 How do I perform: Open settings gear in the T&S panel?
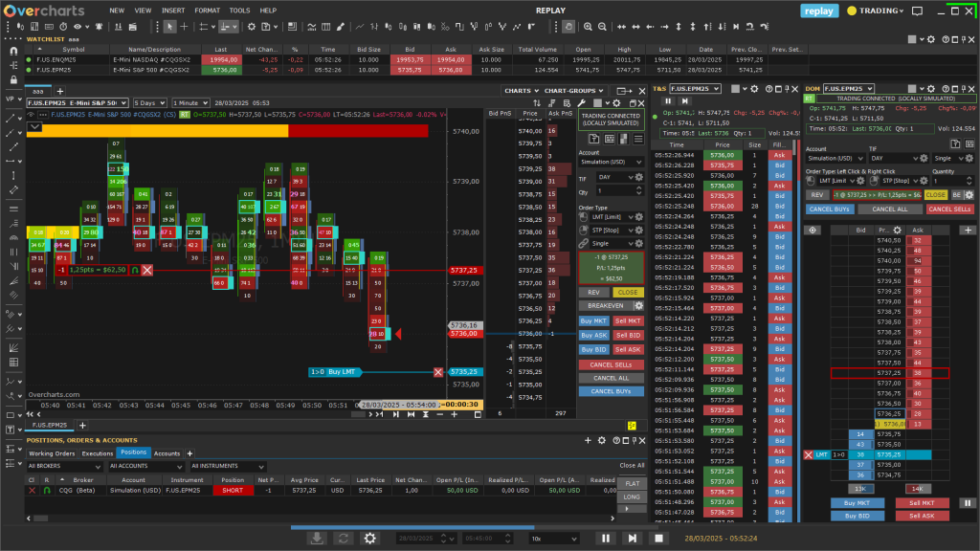[754, 89]
